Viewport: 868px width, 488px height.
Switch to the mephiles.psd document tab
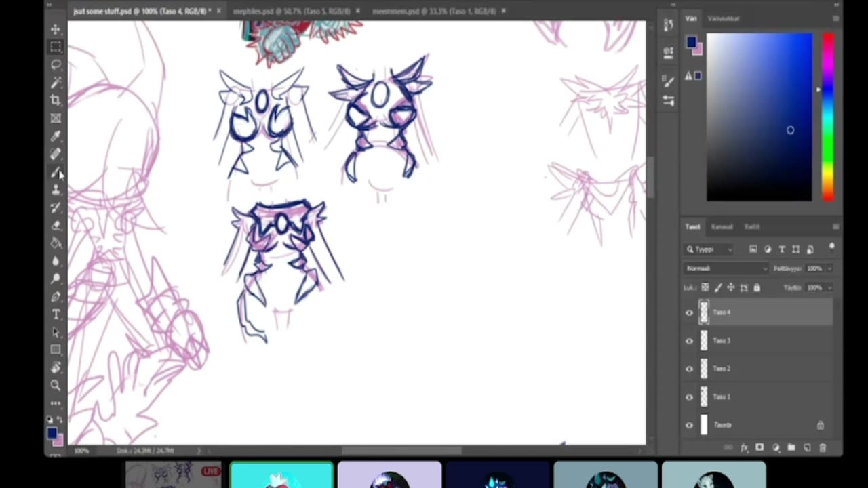[x=291, y=11]
